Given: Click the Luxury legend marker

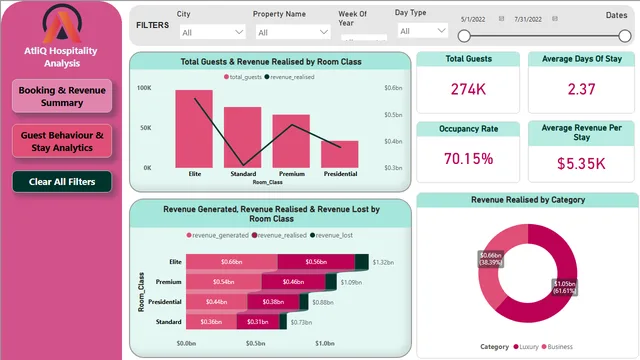Looking at the screenshot, I should tap(516, 347).
